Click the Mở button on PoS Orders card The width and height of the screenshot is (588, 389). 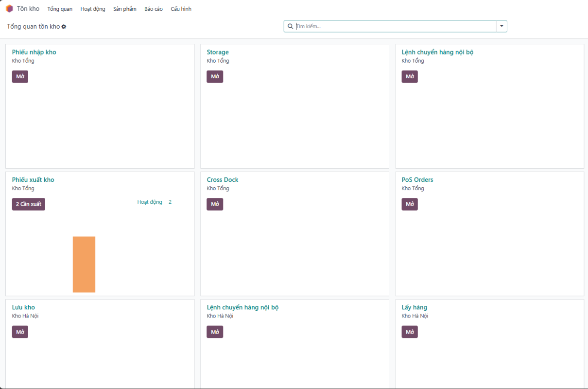click(410, 204)
